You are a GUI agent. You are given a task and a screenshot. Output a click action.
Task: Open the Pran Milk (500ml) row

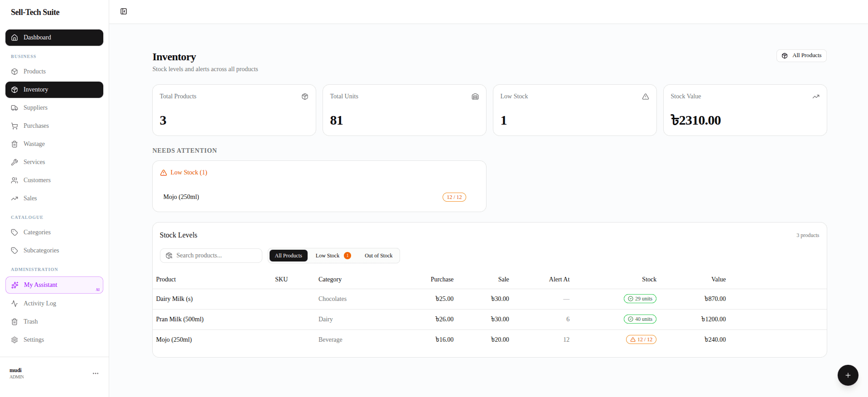(x=490, y=320)
